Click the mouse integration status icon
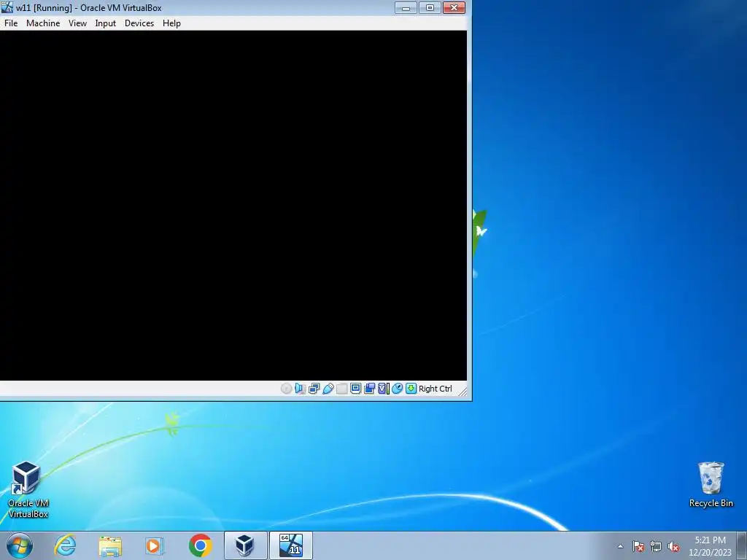This screenshot has width=747, height=560. pos(398,389)
